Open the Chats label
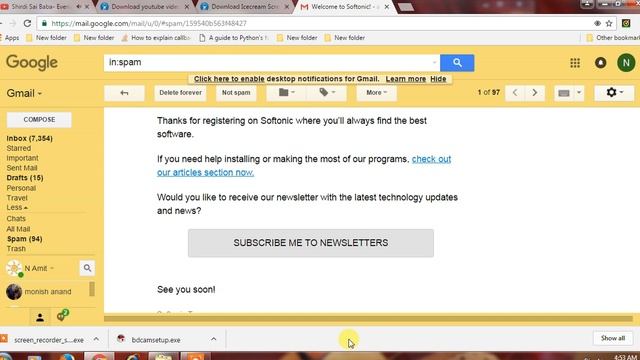Viewport: 640px width, 360px height. 16,219
